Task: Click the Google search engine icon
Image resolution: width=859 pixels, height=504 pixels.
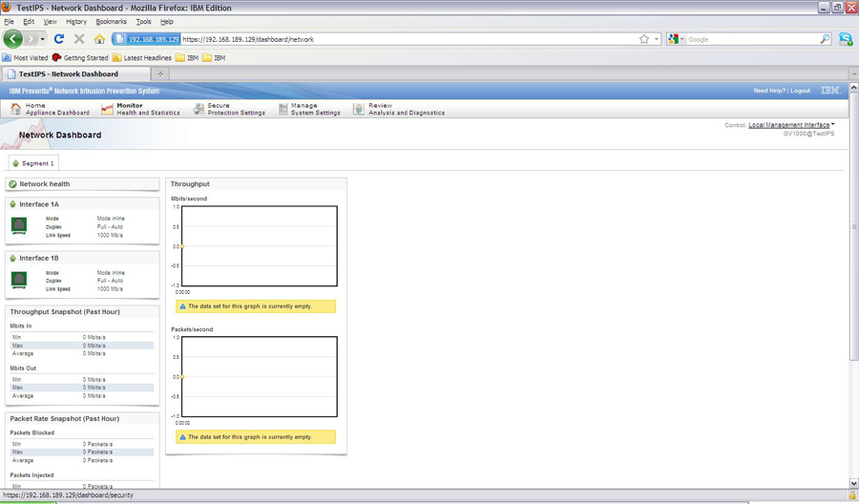Action: coord(673,39)
